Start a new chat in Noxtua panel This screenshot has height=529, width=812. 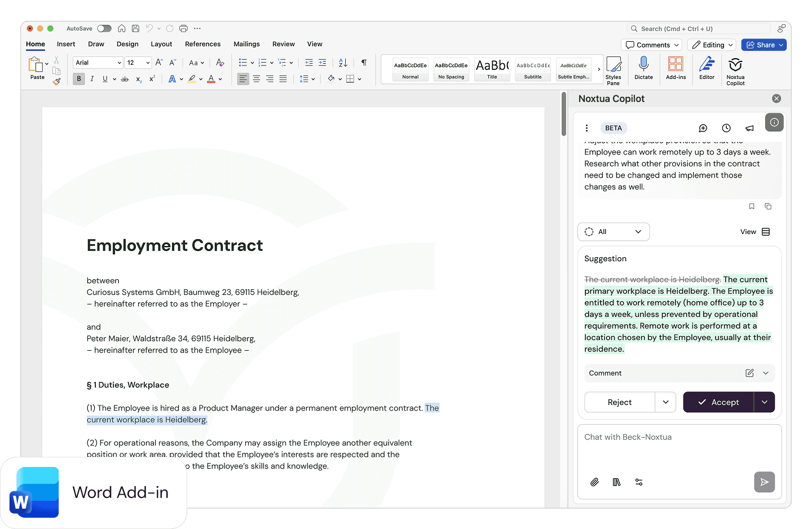703,128
